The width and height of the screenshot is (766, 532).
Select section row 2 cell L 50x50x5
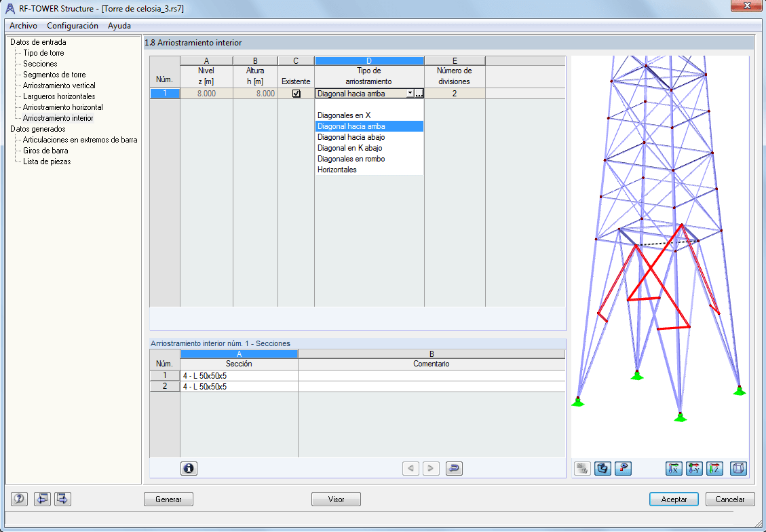pyautogui.click(x=239, y=386)
